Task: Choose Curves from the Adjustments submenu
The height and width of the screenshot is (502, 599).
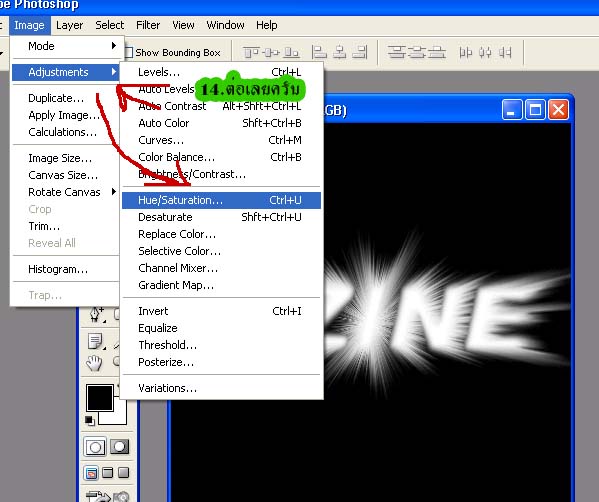Action: click(221, 140)
